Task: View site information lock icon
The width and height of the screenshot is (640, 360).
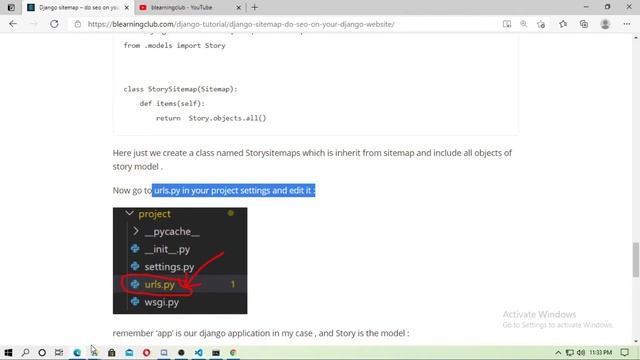Action: coord(78,24)
